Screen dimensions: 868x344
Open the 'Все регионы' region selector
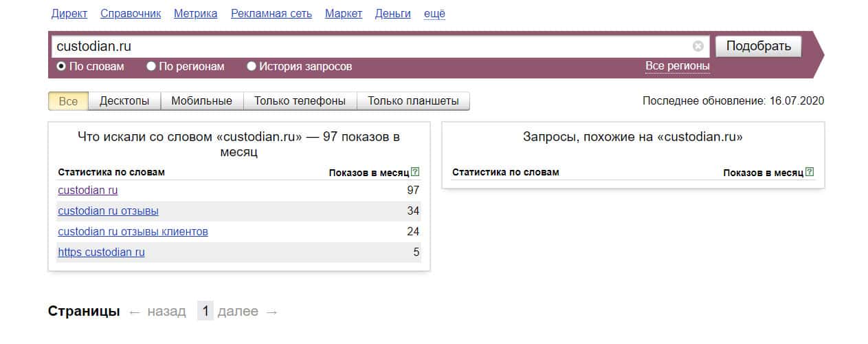(x=677, y=66)
